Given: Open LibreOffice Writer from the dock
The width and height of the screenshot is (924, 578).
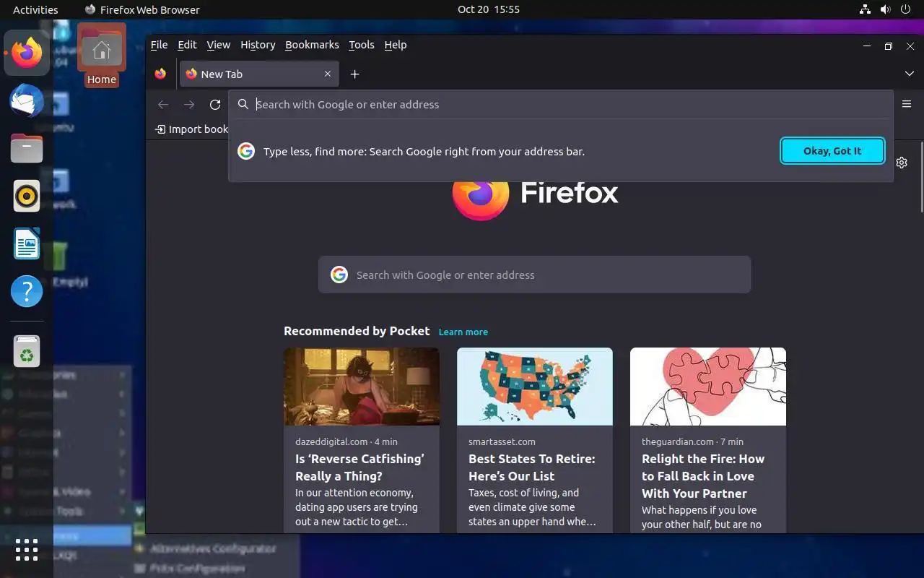Looking at the screenshot, I should click(27, 243).
